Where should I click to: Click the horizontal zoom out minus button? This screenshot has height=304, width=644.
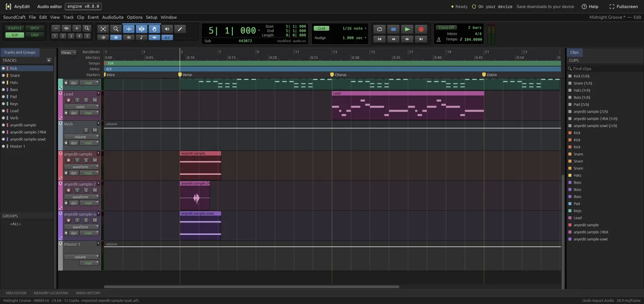[56, 29]
